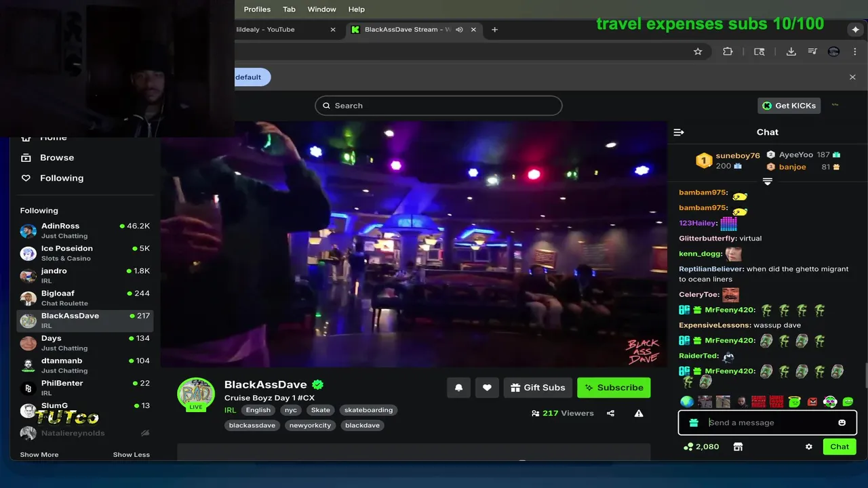This screenshot has height=488, width=868.
Task: Select the newyorkcity tag
Action: click(310, 426)
